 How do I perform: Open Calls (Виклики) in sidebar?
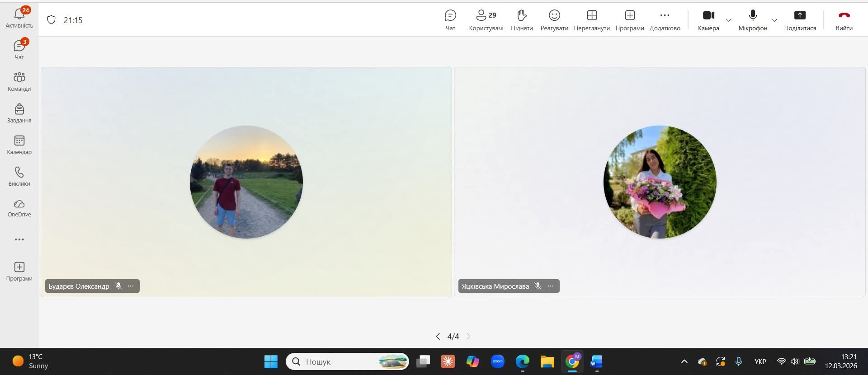coord(19,176)
